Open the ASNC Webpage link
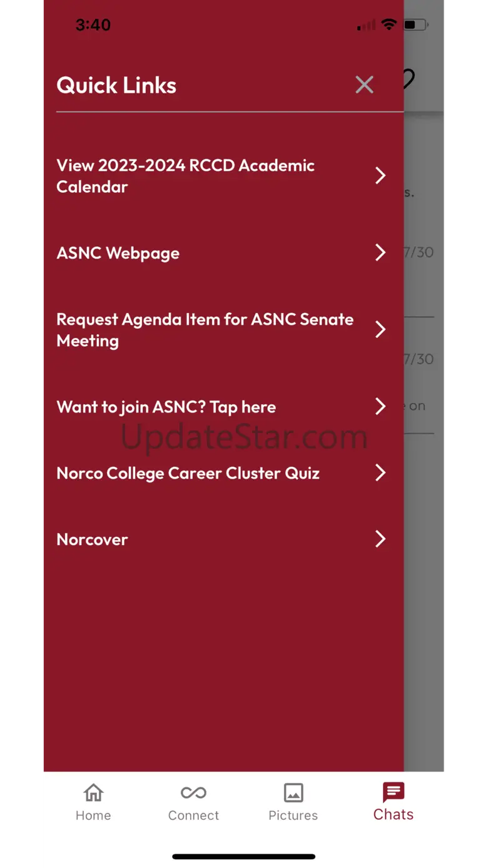This screenshot has height=868, width=488. [118, 253]
